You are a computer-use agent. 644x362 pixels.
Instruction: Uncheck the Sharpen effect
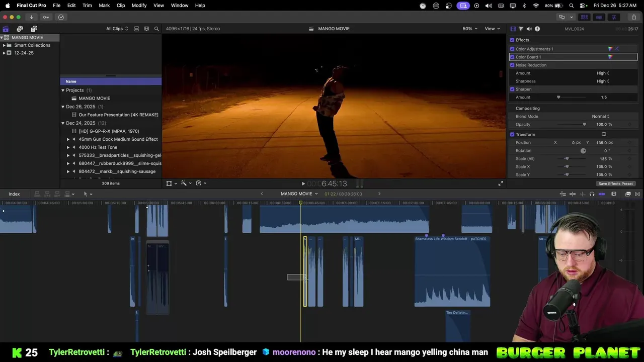click(x=512, y=89)
